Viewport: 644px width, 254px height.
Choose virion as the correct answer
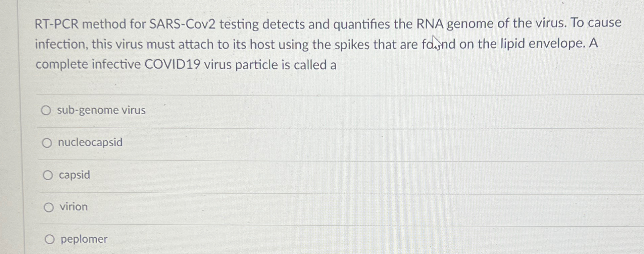(x=49, y=207)
